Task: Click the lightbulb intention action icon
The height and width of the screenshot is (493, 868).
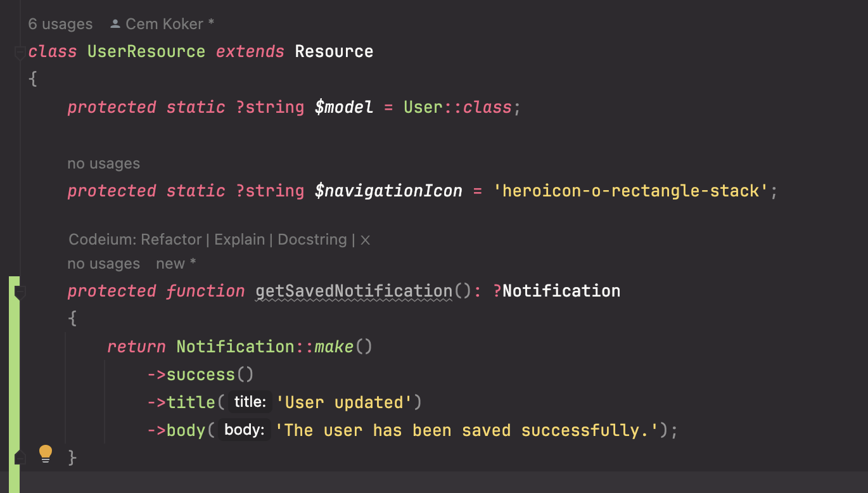Action: click(45, 453)
